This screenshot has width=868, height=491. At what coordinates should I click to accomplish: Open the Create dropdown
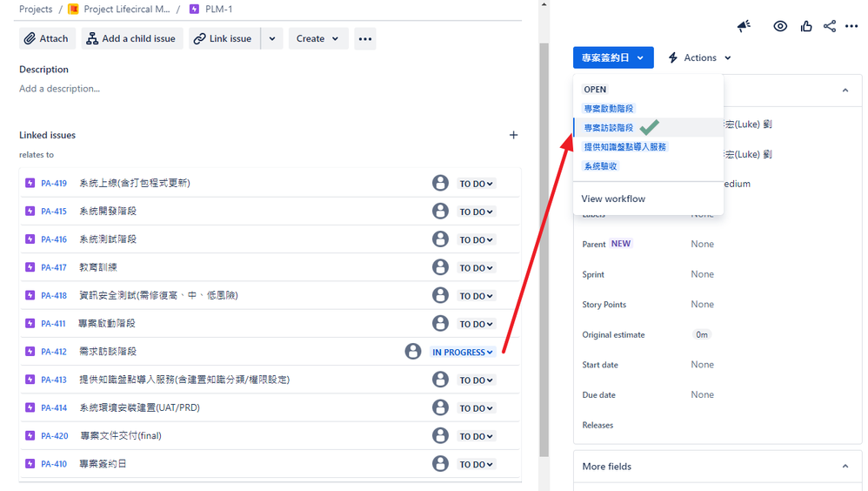pos(318,39)
